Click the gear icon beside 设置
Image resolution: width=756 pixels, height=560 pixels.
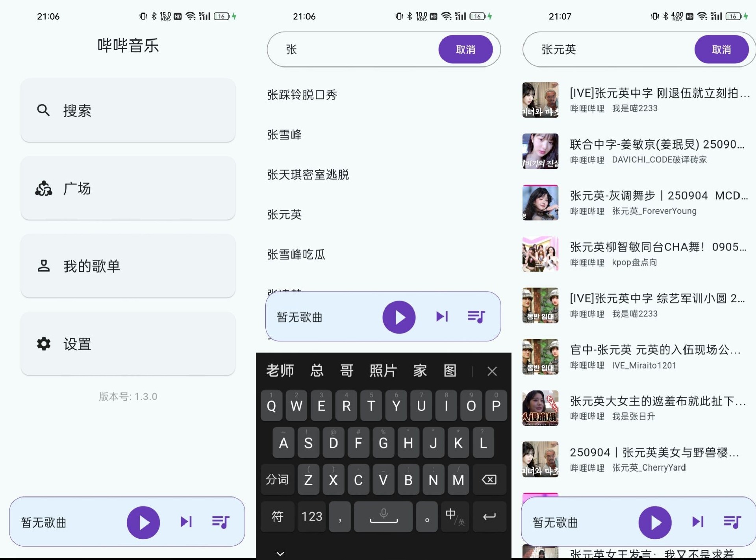pos(43,344)
